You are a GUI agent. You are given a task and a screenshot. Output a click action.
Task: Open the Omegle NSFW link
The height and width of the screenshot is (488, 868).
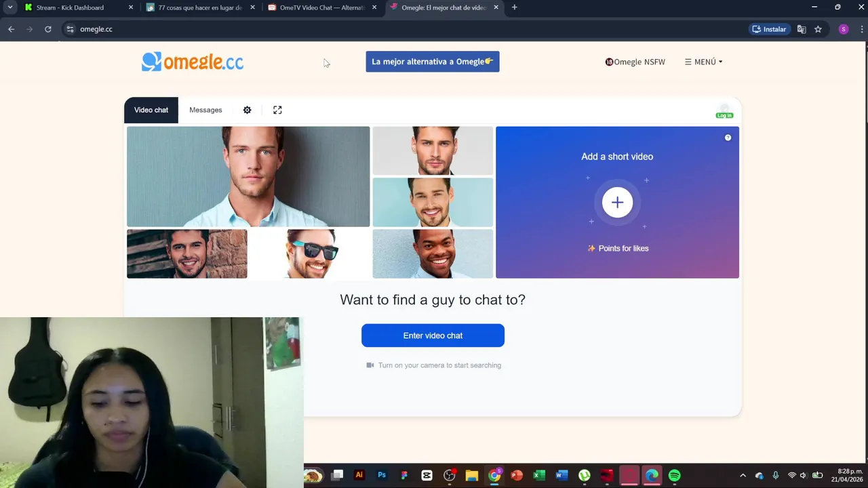coord(635,62)
